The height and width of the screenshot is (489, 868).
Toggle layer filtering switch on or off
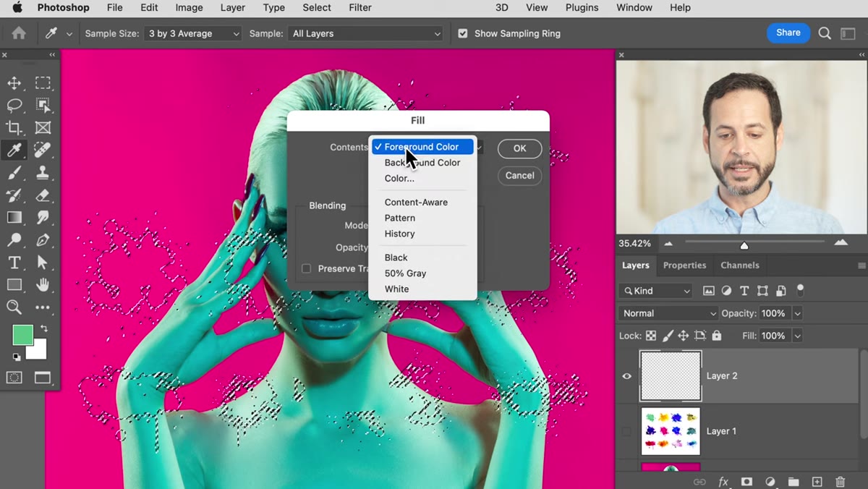[800, 289]
